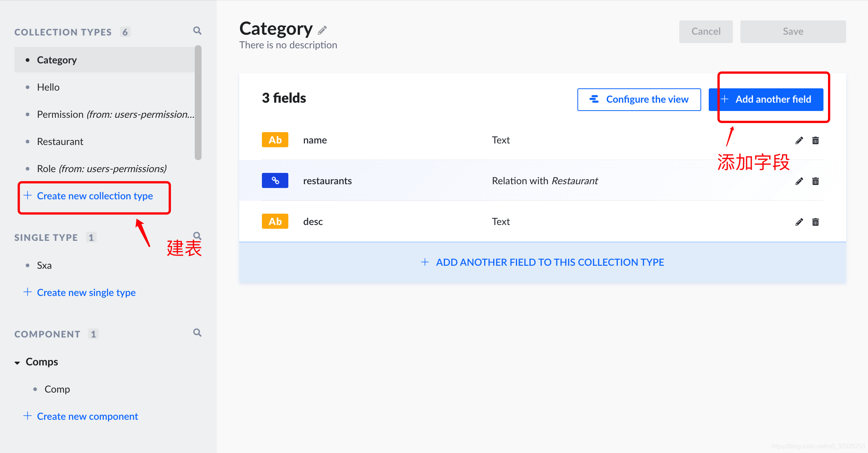Open Configure the view
Screen dimensions: 868x453
639,99
